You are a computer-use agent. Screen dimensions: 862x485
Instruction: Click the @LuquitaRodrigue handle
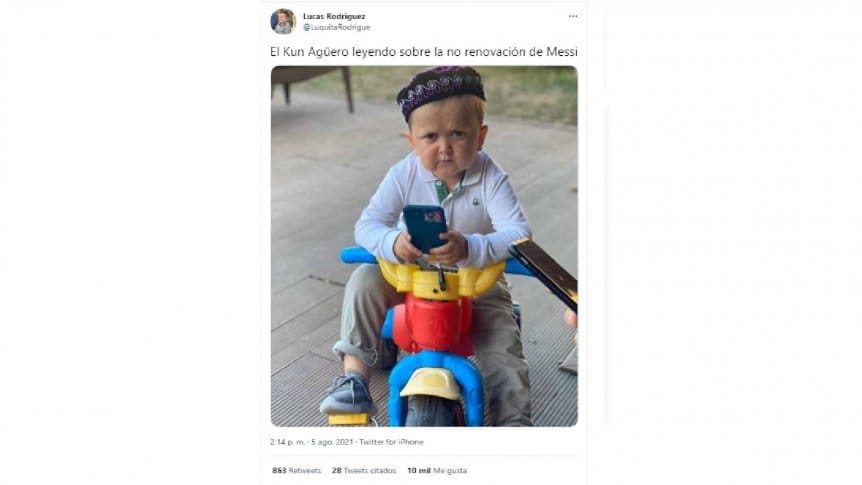pos(336,27)
